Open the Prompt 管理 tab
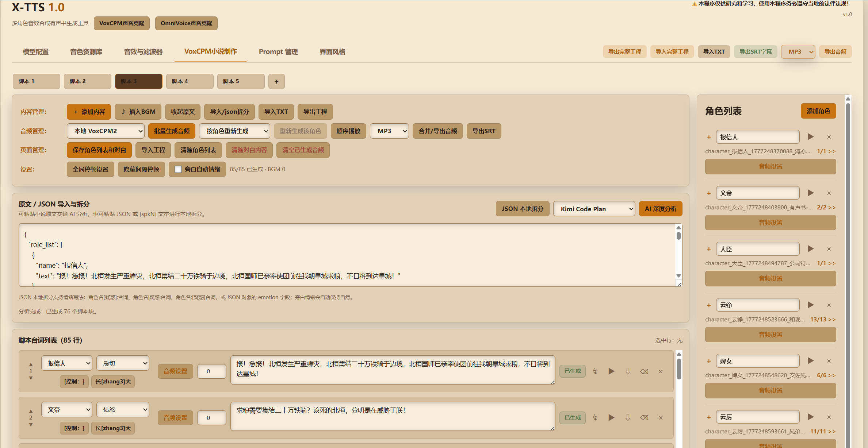Viewport: 868px width, 448px height. [x=278, y=51]
